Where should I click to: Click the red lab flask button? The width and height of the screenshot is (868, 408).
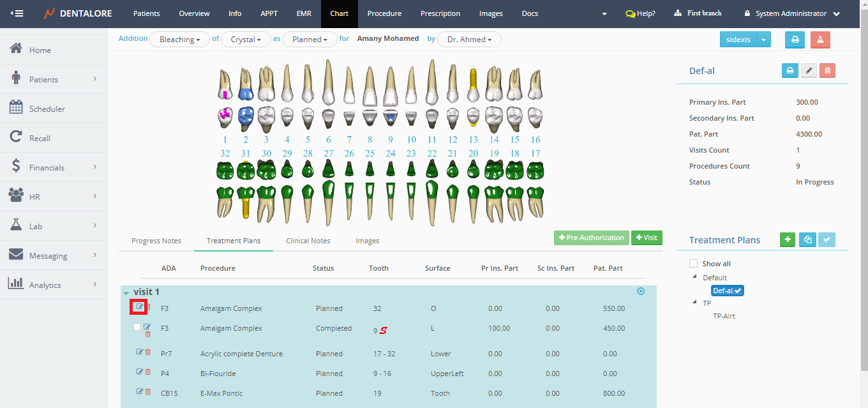(x=820, y=40)
